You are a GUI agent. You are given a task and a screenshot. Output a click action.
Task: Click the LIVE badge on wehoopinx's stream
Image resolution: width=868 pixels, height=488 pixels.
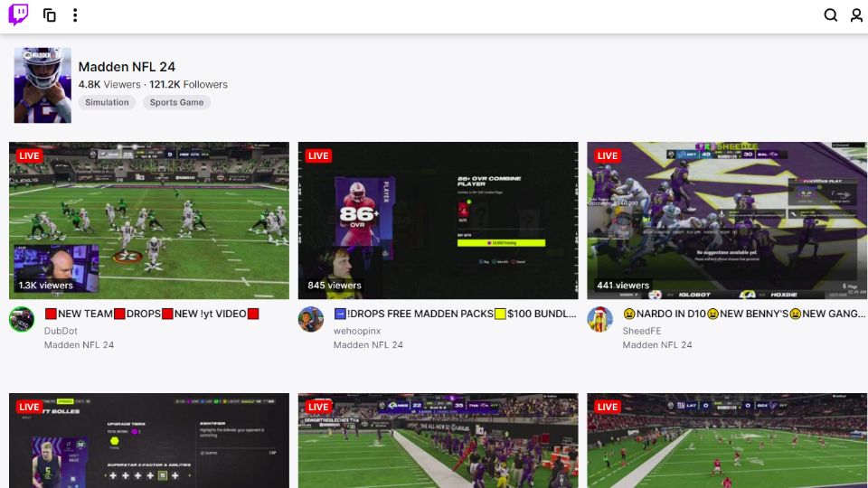coord(318,156)
